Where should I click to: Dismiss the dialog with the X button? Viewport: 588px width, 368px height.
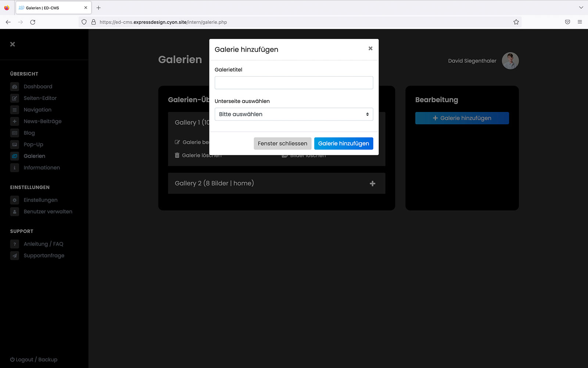(x=370, y=49)
